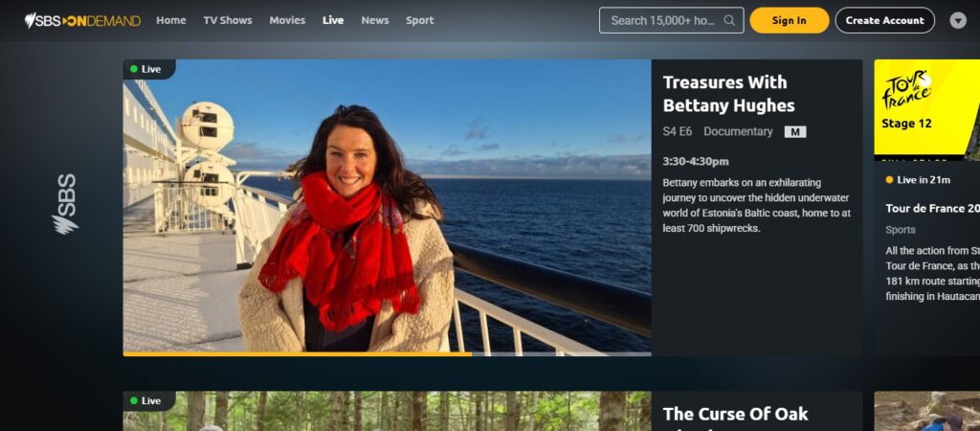Image resolution: width=980 pixels, height=431 pixels.
Task: Click the search magnifier icon
Action: [728, 20]
